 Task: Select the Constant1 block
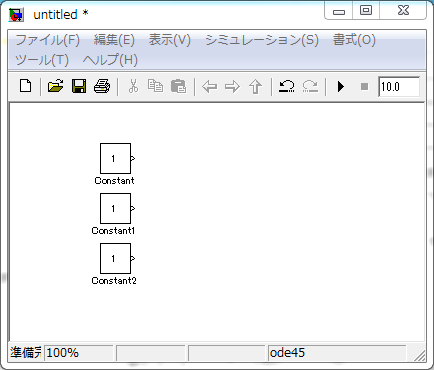(x=115, y=208)
